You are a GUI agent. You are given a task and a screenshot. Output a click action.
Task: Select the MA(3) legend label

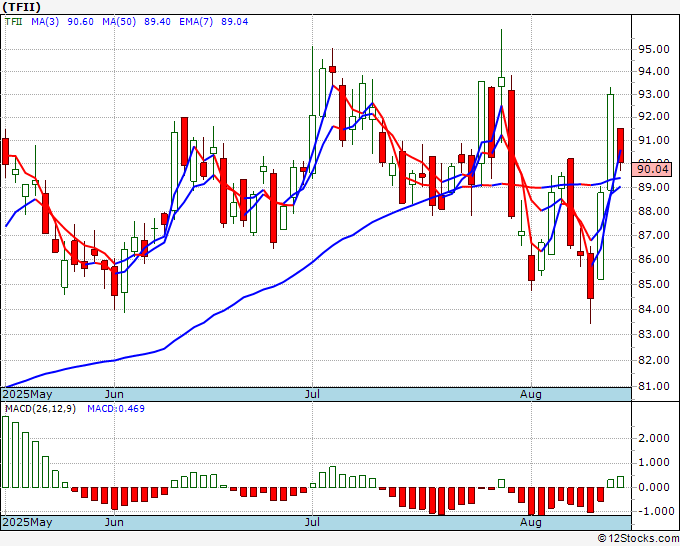click(x=45, y=22)
